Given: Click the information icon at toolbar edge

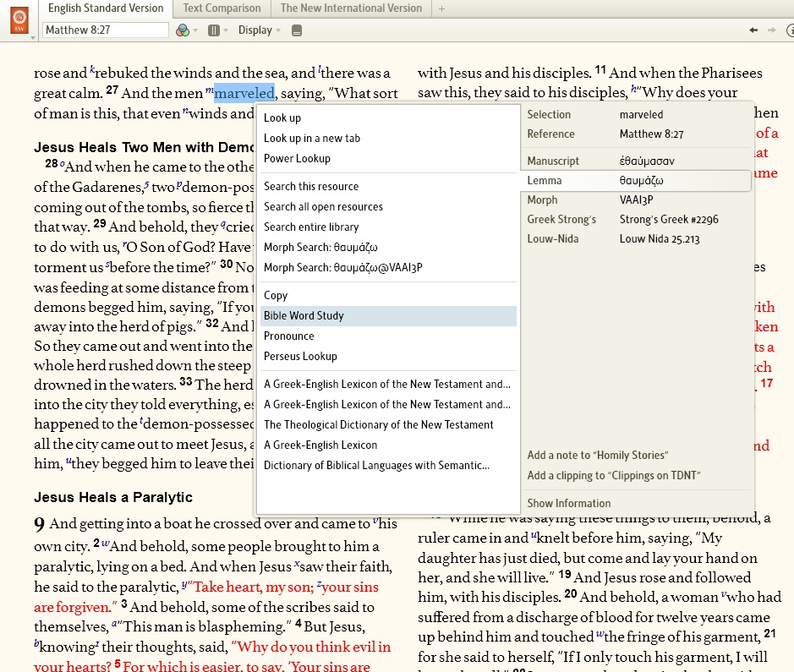Looking at the screenshot, I should tap(790, 30).
